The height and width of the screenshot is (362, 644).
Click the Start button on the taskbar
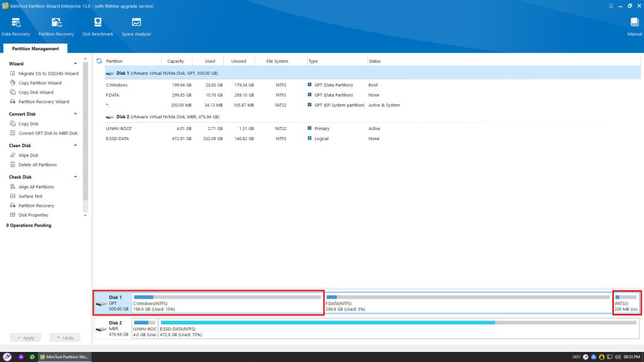click(x=7, y=357)
